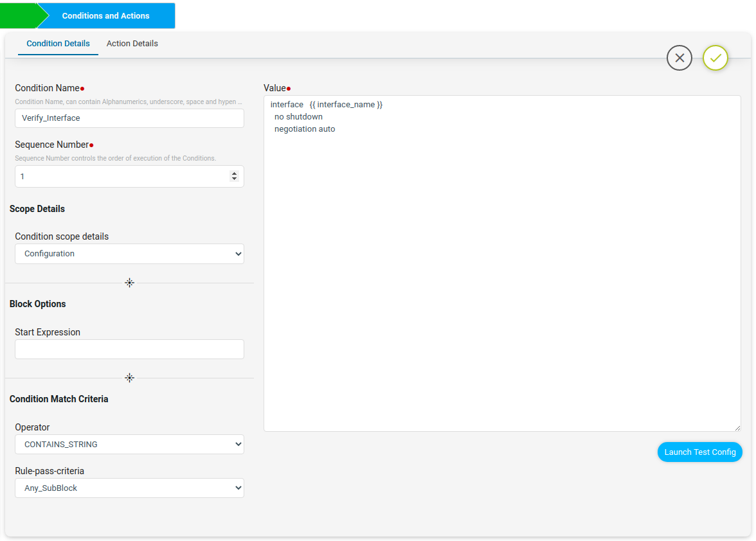Screen dimensions: 756x541
Task: Increment Sequence Number with up arrow
Action: [x=234, y=173]
